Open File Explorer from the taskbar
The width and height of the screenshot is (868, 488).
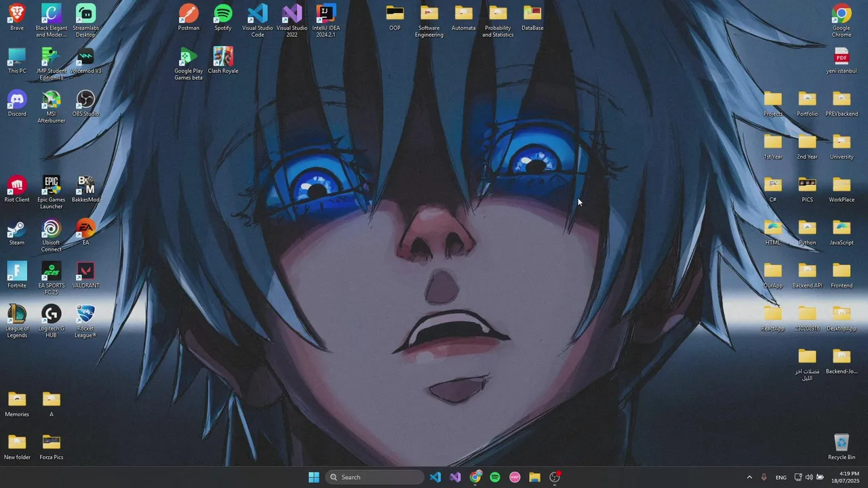(534, 477)
